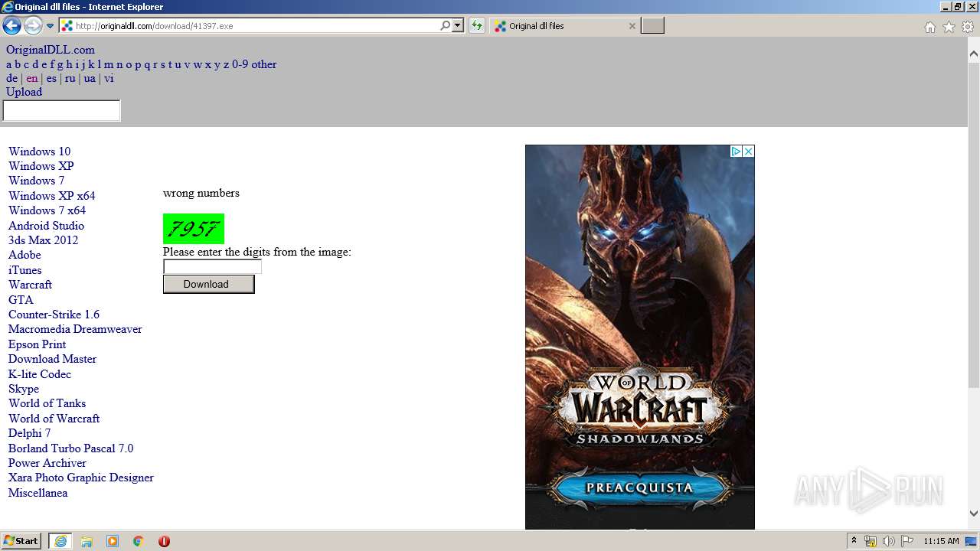
Task: Open the OriginalDLL.com home link
Action: pyautogui.click(x=51, y=50)
